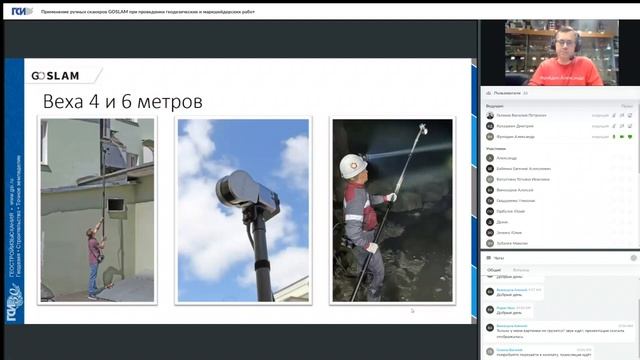This screenshot has height=360, width=640.
Task: Switch to the Общий chat tab
Action: click(x=494, y=270)
